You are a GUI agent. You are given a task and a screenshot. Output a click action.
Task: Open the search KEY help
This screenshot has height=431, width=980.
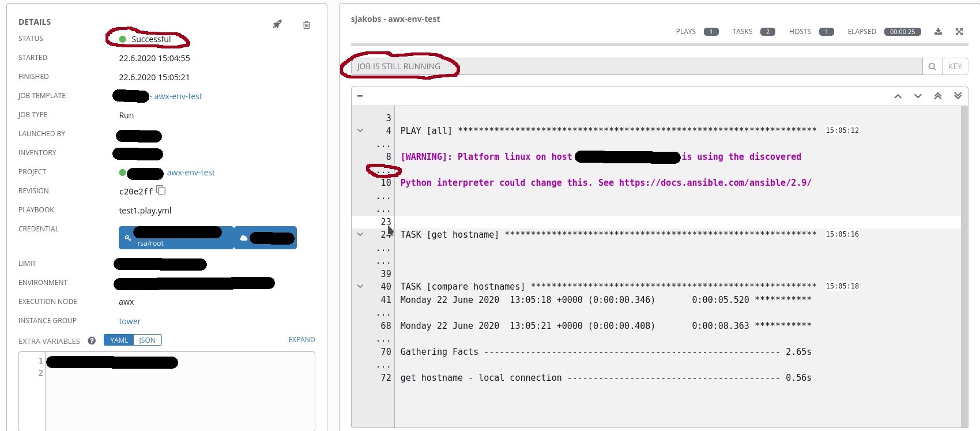tap(955, 66)
